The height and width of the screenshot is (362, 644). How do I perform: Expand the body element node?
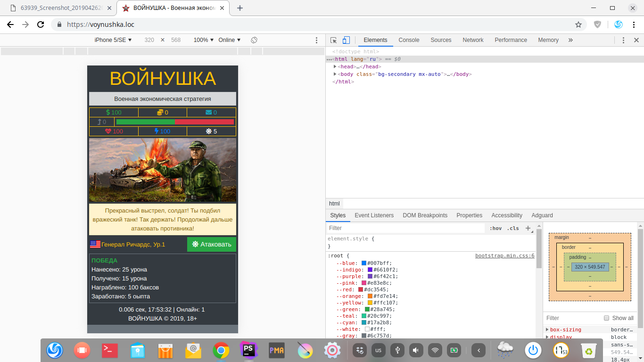(335, 74)
